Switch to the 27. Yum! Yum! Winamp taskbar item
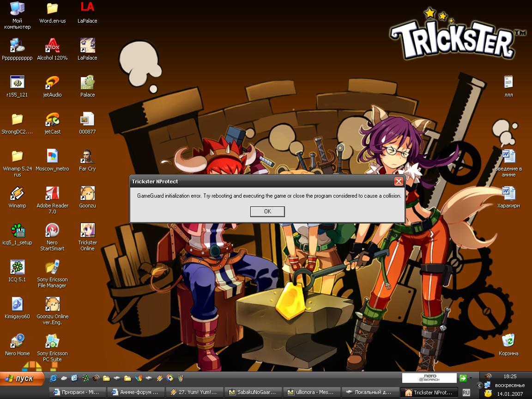 pos(195,392)
